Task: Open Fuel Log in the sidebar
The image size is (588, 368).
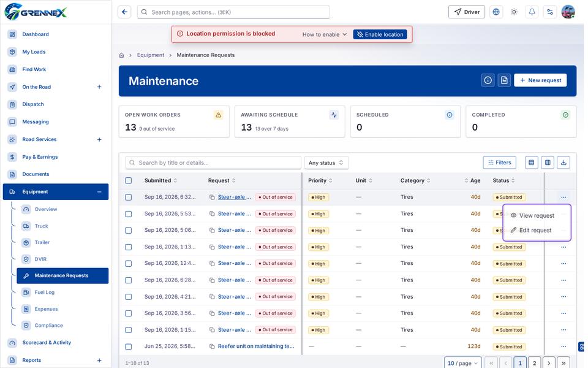Action: pos(44,292)
